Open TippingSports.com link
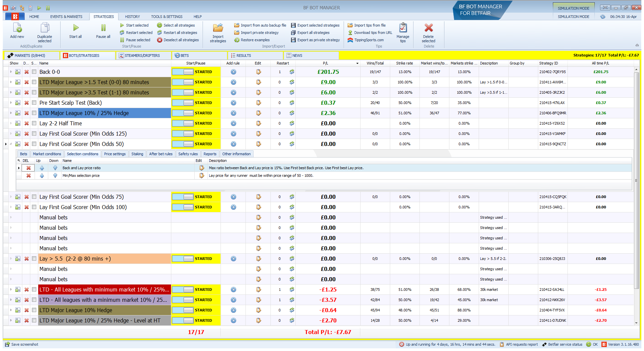This screenshot has height=351, width=644. click(x=366, y=40)
